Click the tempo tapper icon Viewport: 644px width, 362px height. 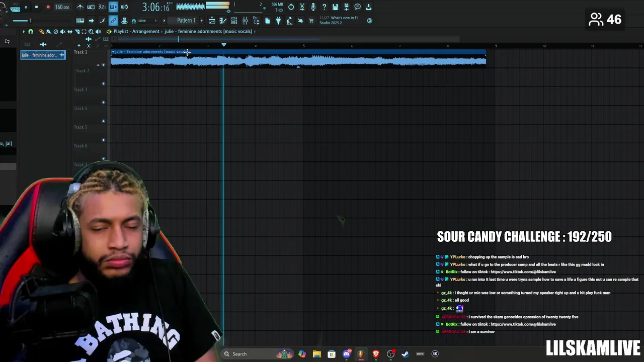pyautogui.click(x=289, y=21)
